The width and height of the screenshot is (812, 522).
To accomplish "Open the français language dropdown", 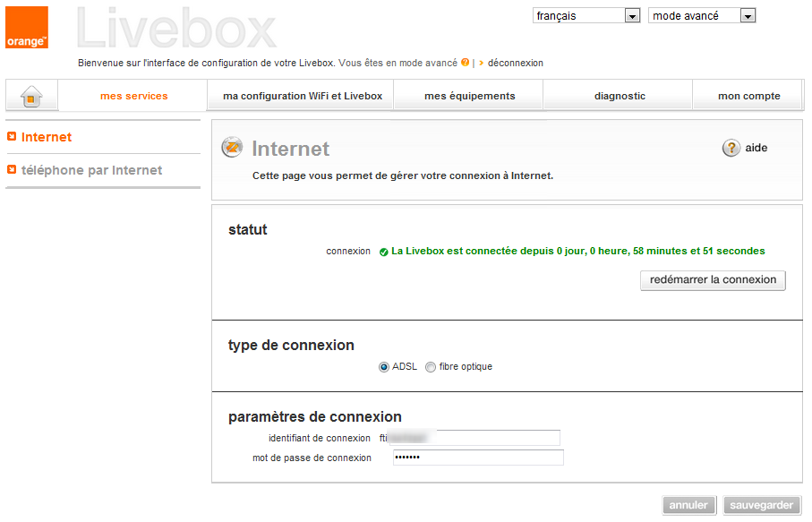I will 586,15.
